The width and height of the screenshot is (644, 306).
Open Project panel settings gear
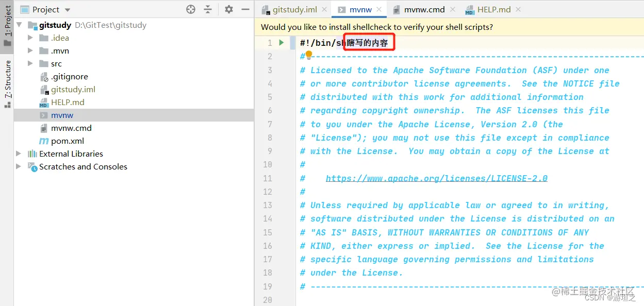point(229,9)
